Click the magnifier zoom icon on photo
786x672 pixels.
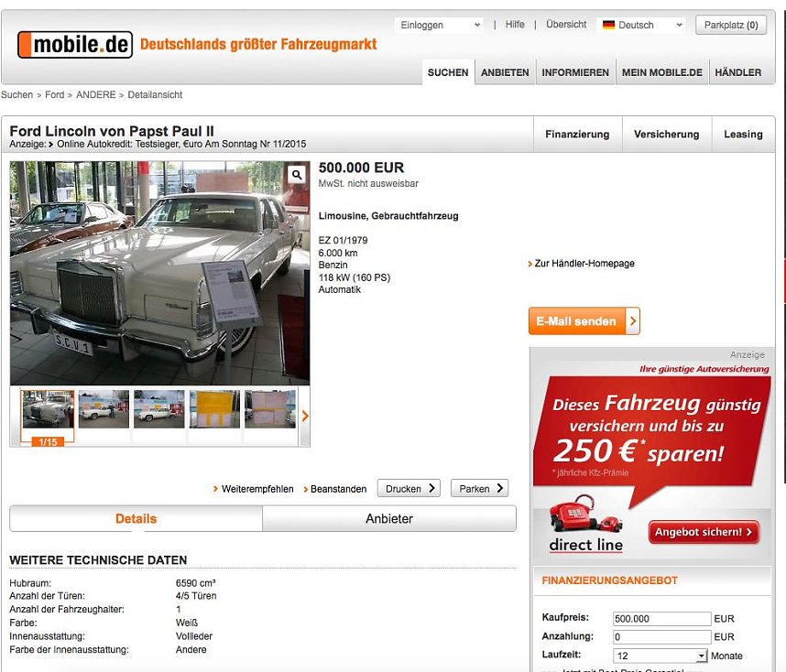(x=297, y=174)
